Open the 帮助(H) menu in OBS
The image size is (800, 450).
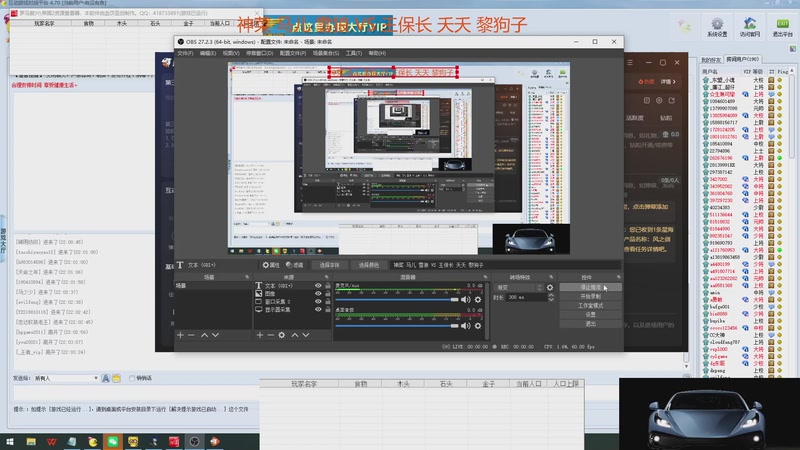[377, 53]
